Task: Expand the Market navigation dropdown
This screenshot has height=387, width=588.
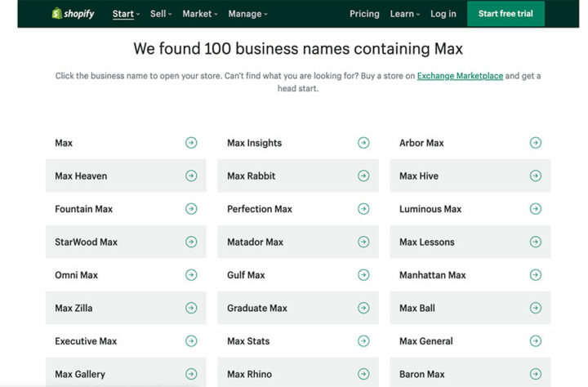Action: pos(200,14)
